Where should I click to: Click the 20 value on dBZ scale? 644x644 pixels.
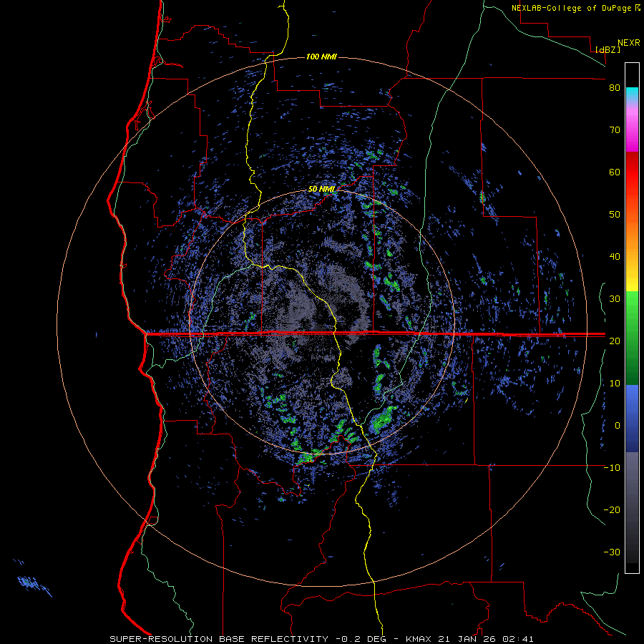click(615, 341)
